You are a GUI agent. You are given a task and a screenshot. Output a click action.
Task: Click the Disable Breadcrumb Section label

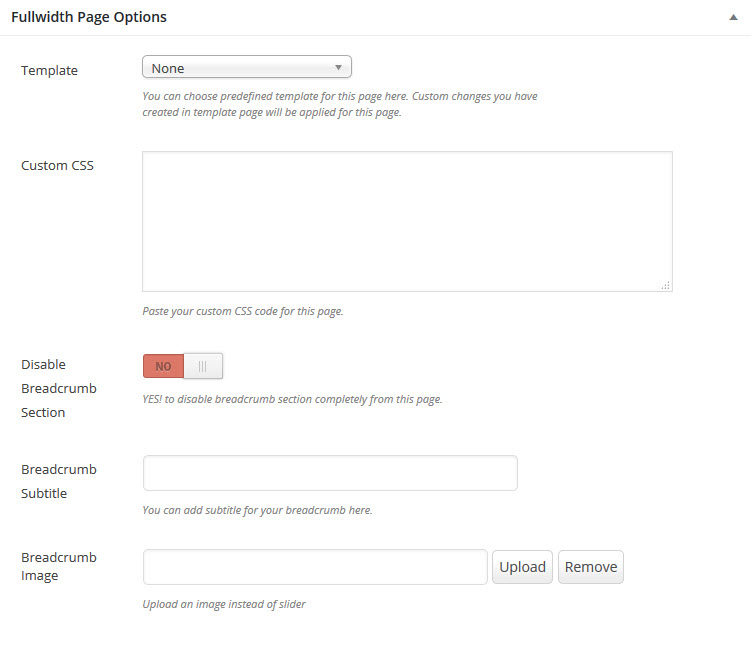point(59,388)
